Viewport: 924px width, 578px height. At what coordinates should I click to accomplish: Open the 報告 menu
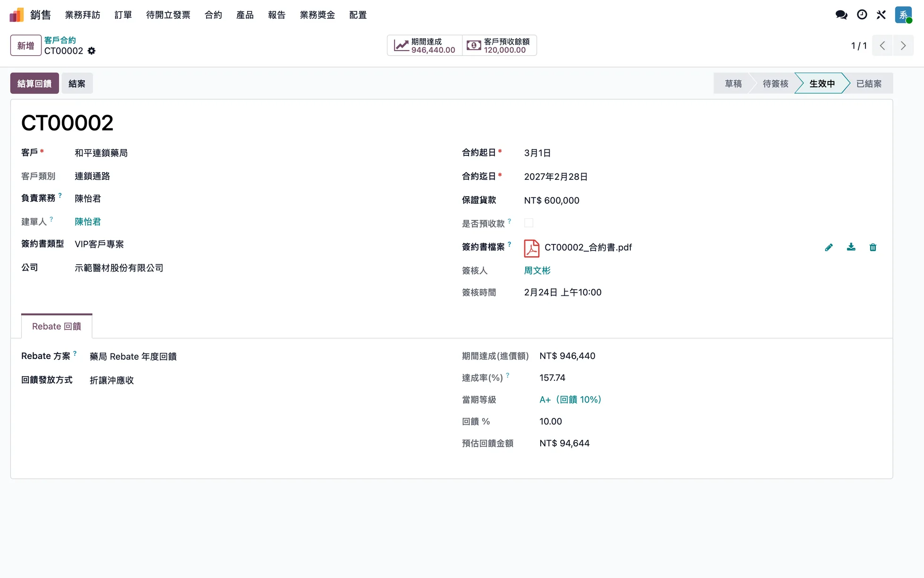(277, 15)
